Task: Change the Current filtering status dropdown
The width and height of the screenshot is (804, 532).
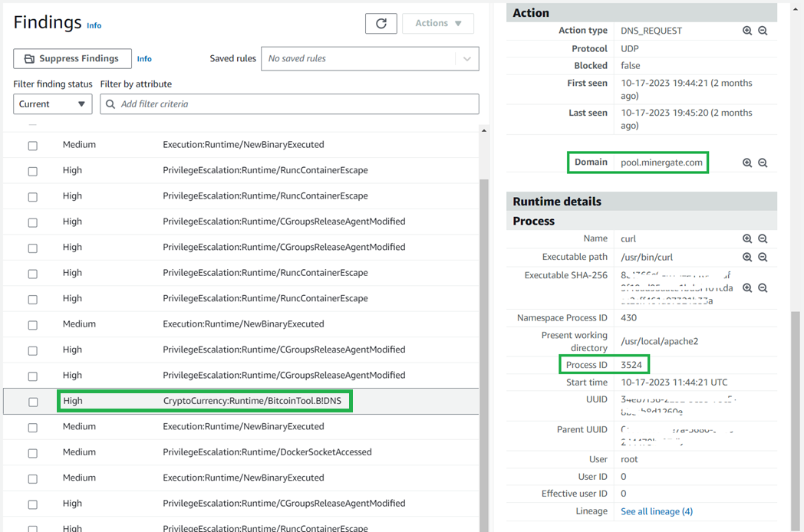Action: 52,103
